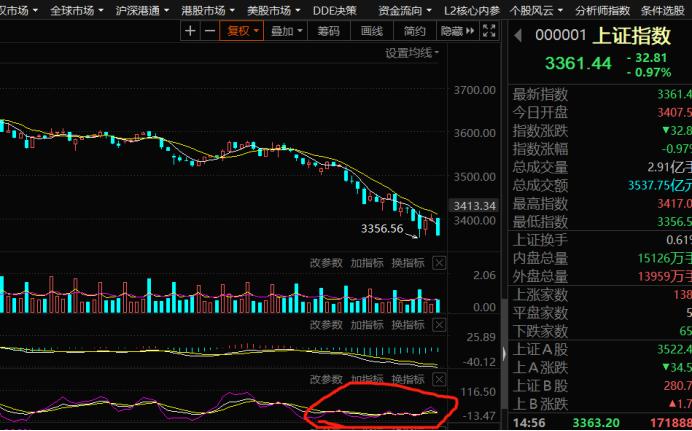Toggle the 简约 simplified mode
Image resolution: width=692 pixels, height=431 pixels.
point(414,31)
